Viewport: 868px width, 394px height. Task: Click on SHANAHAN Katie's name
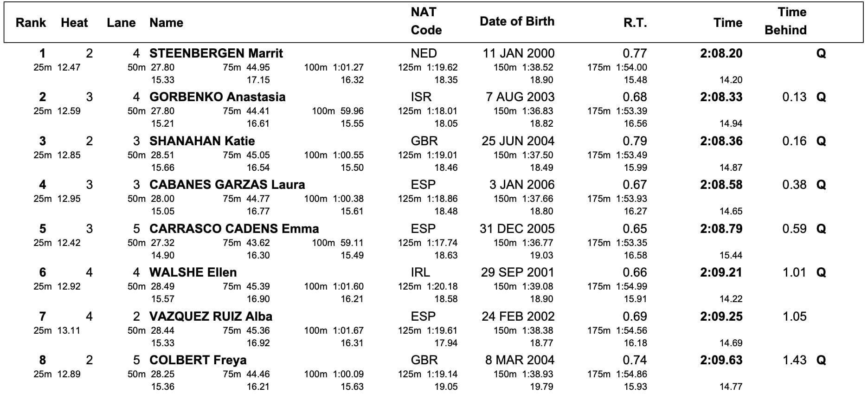[202, 141]
